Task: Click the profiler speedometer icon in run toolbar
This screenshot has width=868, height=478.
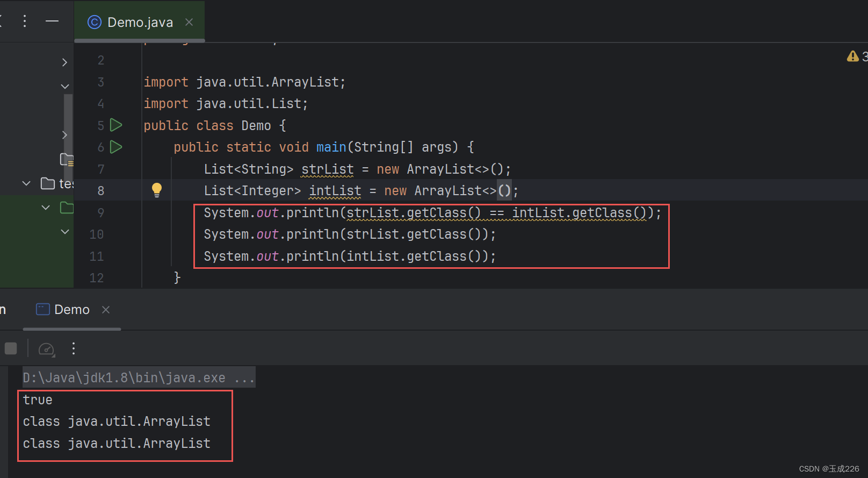Action: [47, 349]
